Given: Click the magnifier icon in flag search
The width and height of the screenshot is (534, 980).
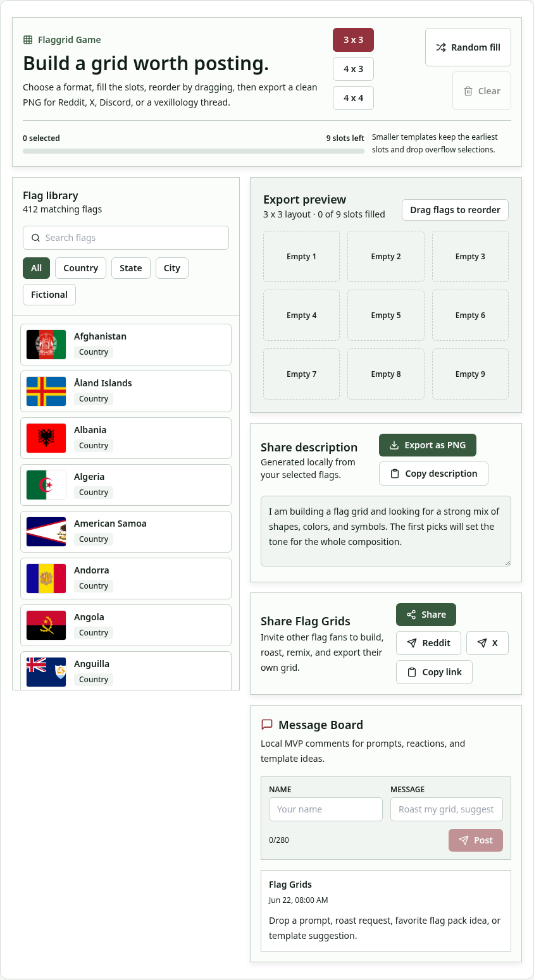Looking at the screenshot, I should (x=35, y=238).
